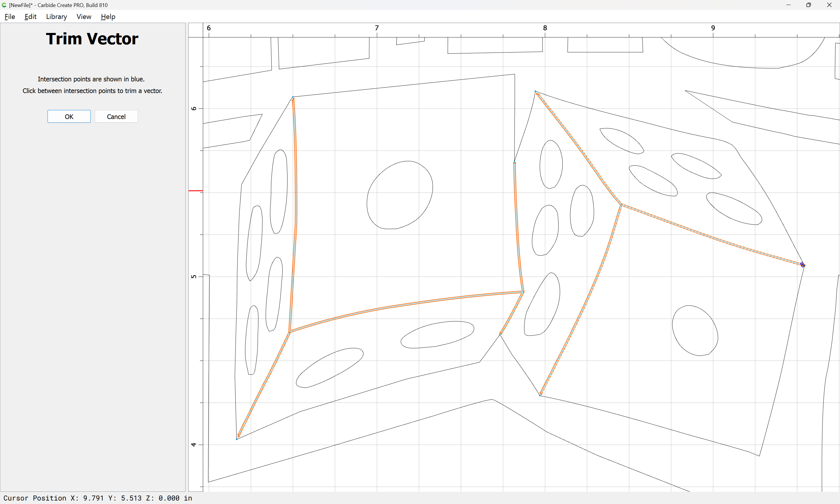
Task: Close the Carbide Create window
Action: [829, 5]
